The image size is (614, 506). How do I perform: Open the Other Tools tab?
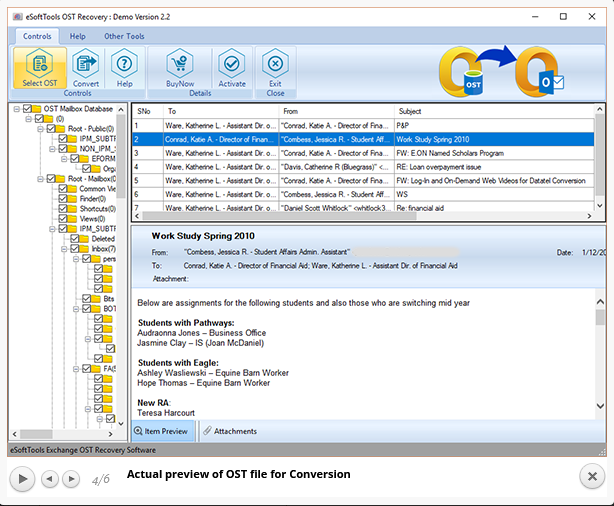tap(124, 36)
